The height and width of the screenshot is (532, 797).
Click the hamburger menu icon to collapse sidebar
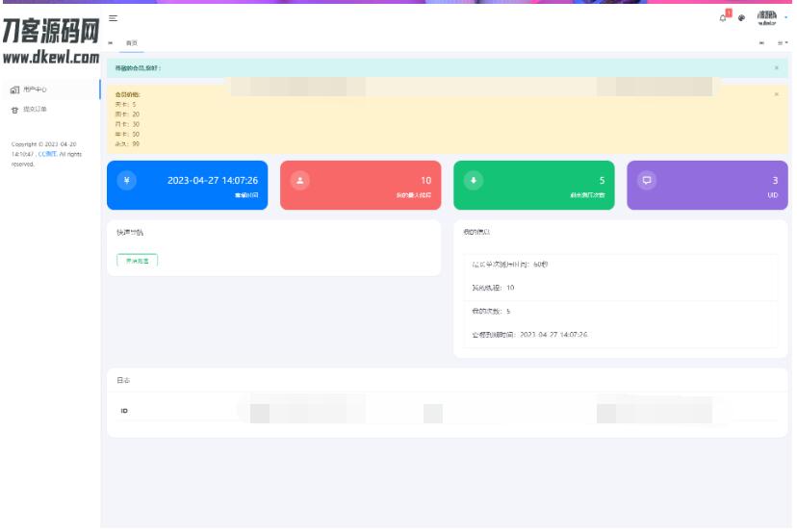point(113,18)
